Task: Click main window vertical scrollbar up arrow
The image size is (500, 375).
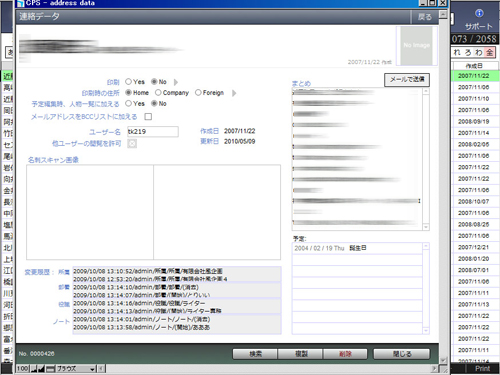Action: pyautogui.click(x=443, y=14)
